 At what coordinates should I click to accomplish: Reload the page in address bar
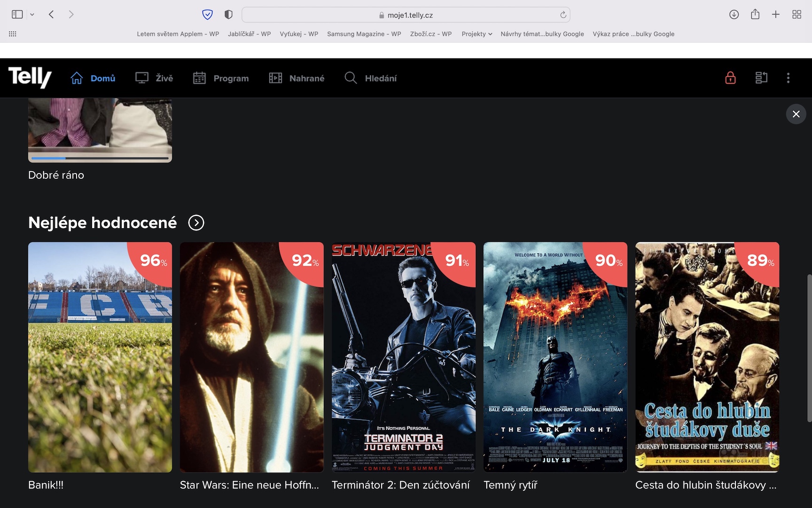pyautogui.click(x=563, y=15)
